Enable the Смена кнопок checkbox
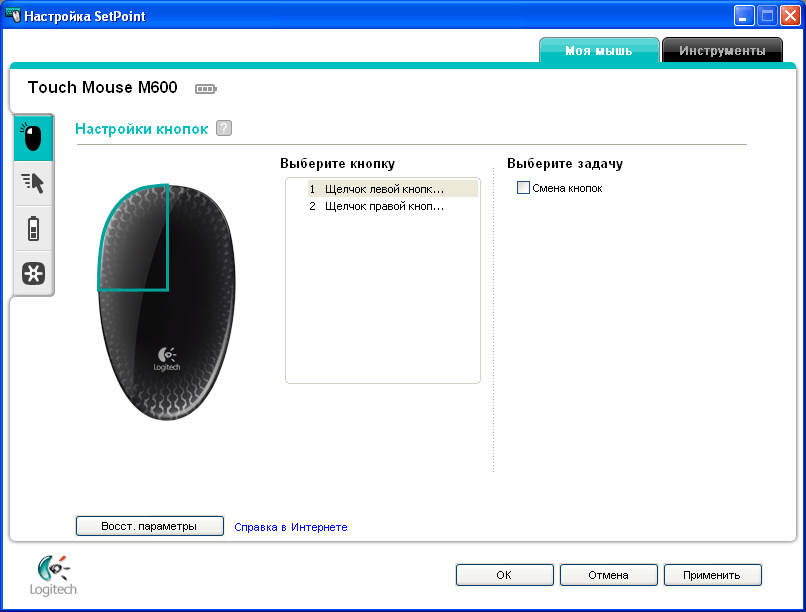 tap(523, 188)
